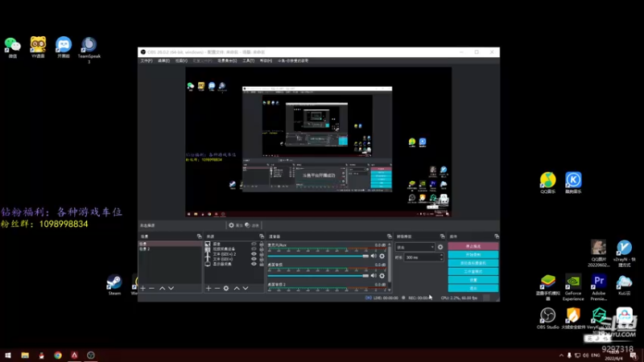Select 场景 2 in Scenes list
644x362 pixels.
(x=170, y=249)
